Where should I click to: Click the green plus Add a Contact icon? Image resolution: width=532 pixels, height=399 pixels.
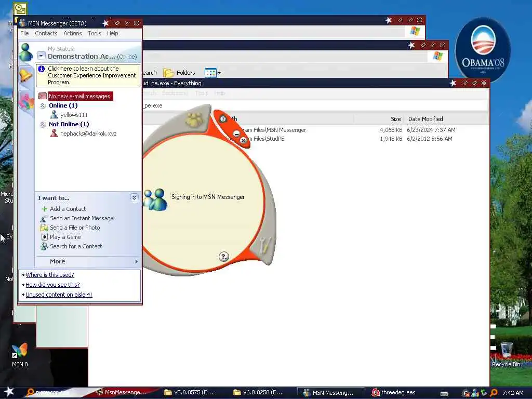[x=44, y=209]
